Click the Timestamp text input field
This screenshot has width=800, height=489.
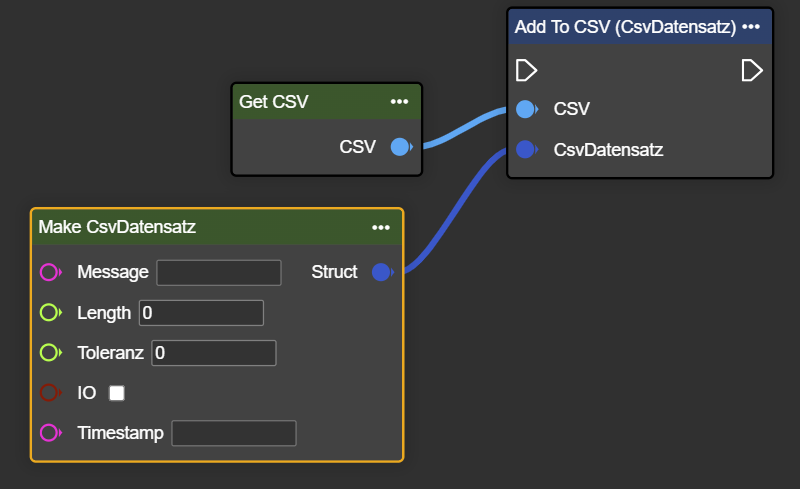click(x=234, y=433)
